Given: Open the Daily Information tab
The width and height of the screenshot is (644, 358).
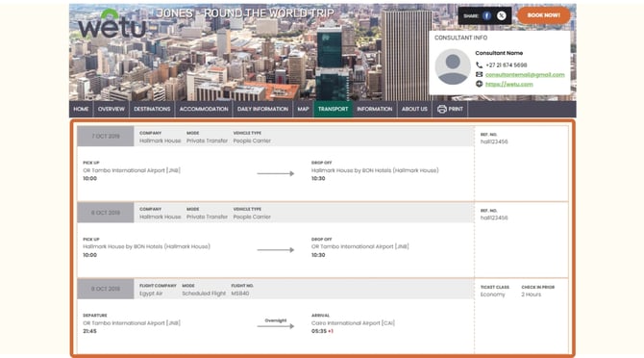Looking at the screenshot, I should tap(262, 109).
